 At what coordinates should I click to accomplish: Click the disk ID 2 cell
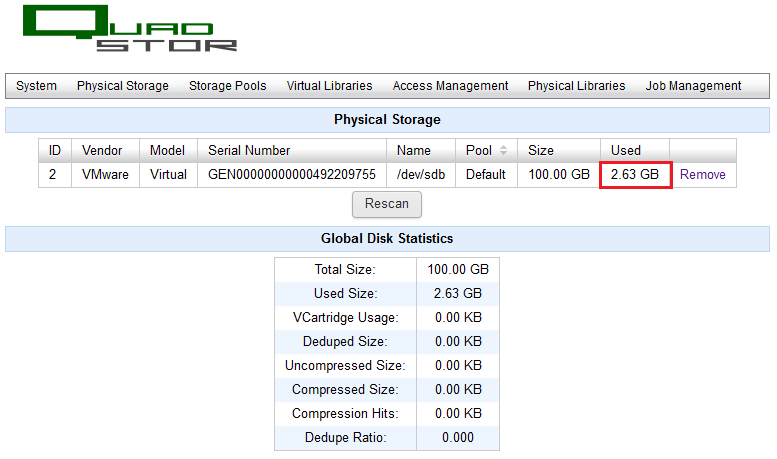click(55, 174)
